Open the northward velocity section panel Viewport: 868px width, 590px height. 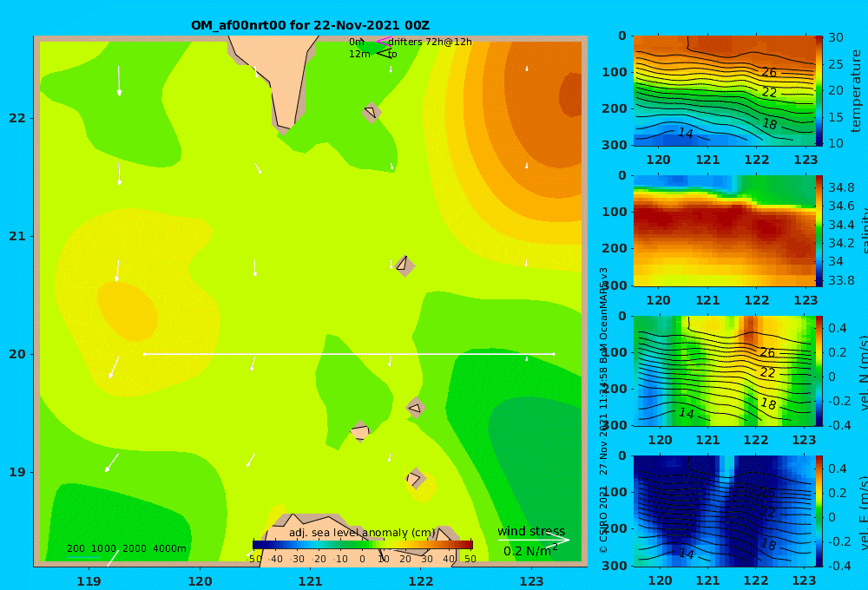(x=724, y=370)
